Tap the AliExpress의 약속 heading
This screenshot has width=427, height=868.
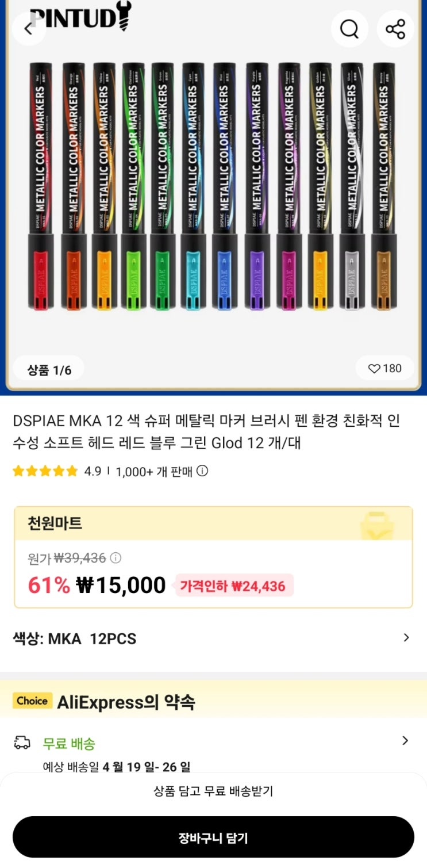point(126,702)
